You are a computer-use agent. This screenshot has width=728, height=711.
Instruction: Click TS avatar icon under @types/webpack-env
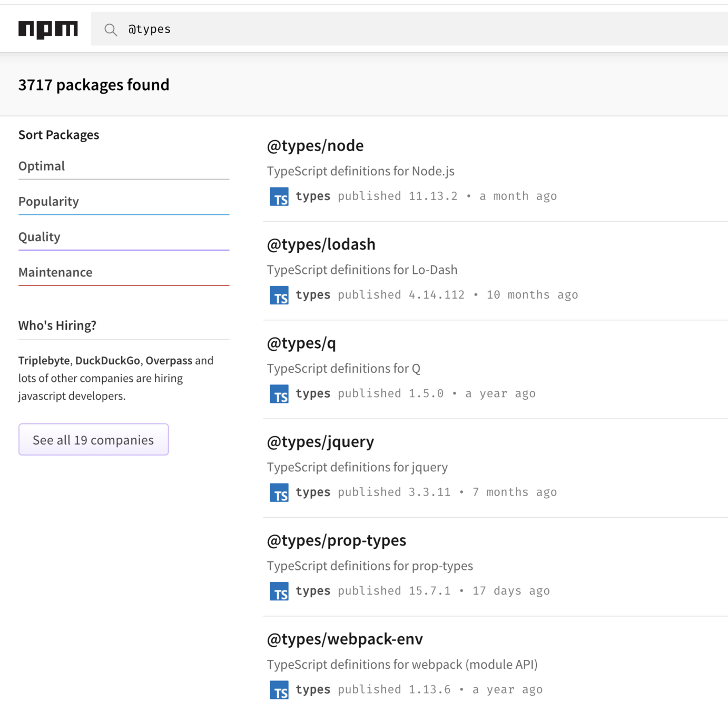tap(279, 690)
